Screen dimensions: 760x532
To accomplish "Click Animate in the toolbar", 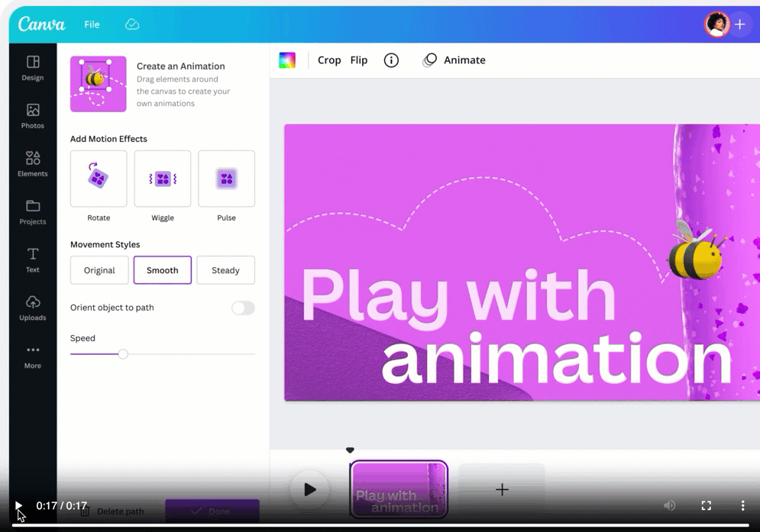I will pyautogui.click(x=454, y=60).
